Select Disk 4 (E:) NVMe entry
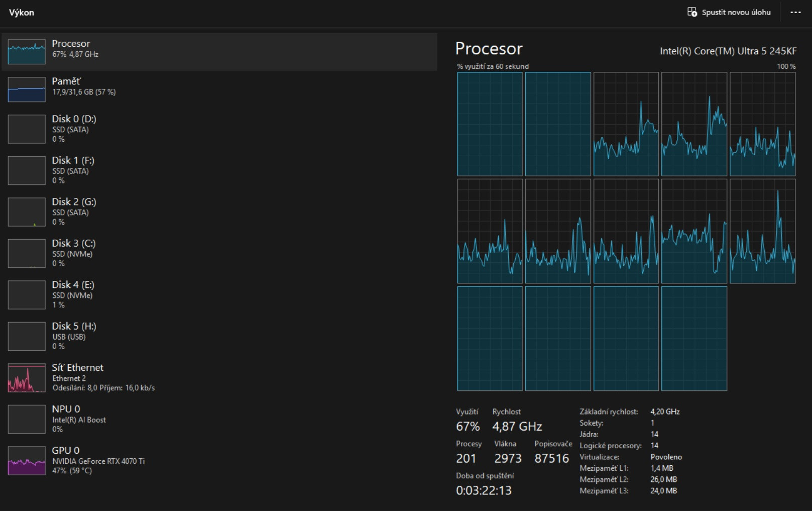The image size is (812, 511). (219, 295)
